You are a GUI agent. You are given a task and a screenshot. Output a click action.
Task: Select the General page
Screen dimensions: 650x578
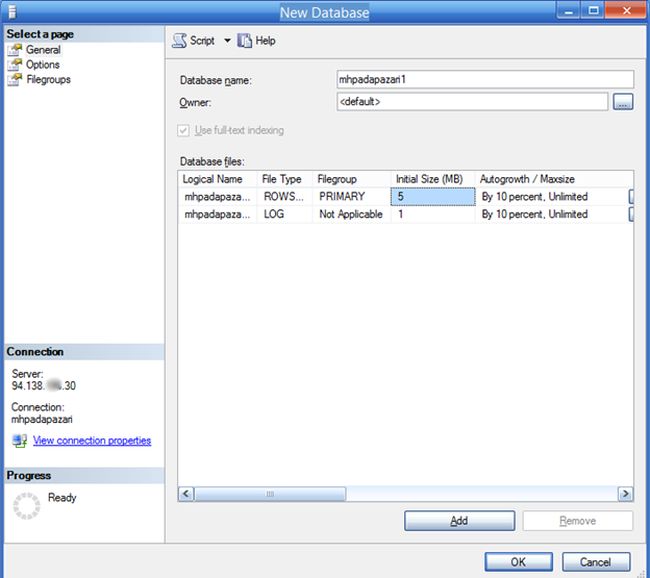[x=43, y=50]
